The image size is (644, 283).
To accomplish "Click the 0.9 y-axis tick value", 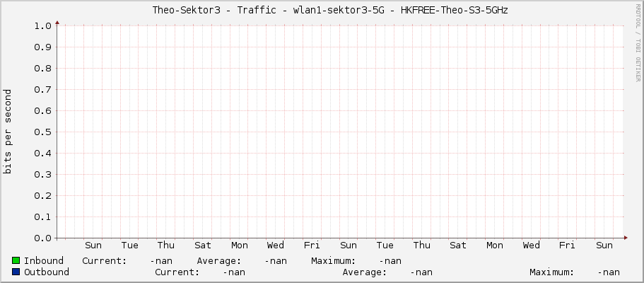I will [42, 47].
